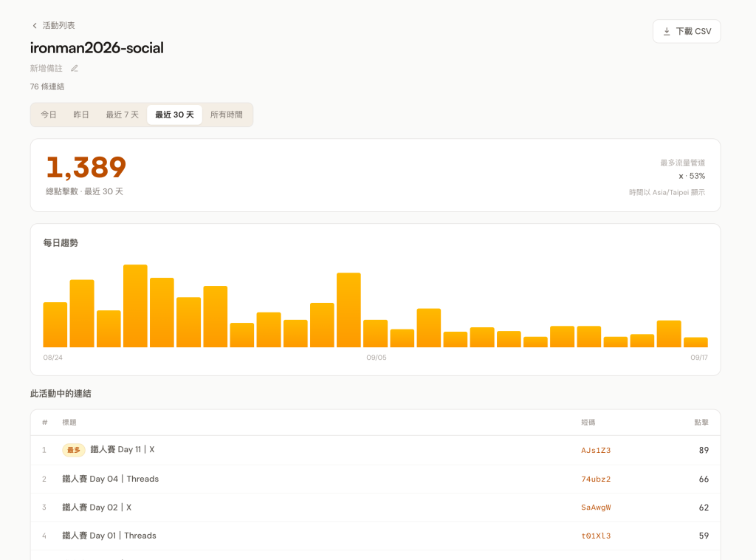Select the 昨日 tab

[81, 115]
